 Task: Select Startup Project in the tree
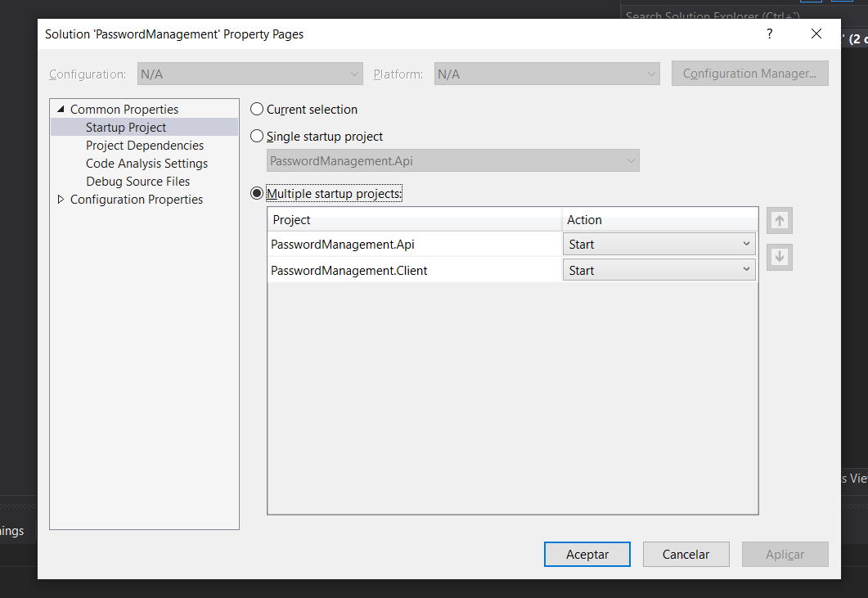coord(126,128)
